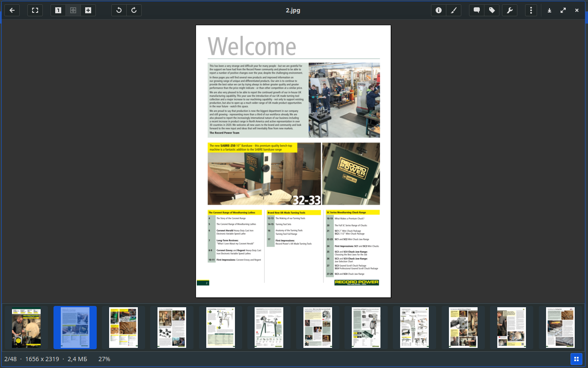Set zoom to actual size with the 1 button

pos(58,10)
